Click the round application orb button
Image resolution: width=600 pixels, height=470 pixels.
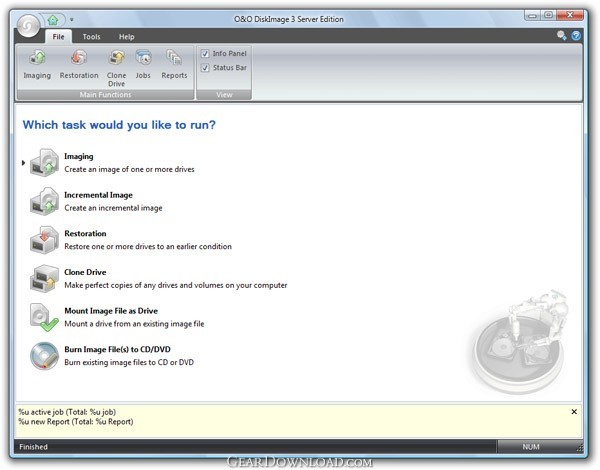(x=28, y=26)
